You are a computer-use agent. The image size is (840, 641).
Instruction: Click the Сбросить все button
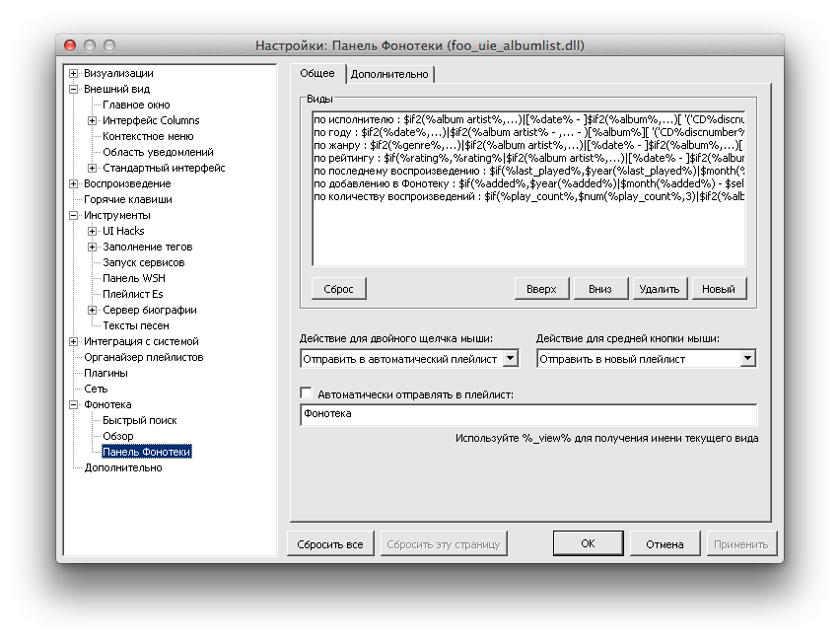[331, 543]
